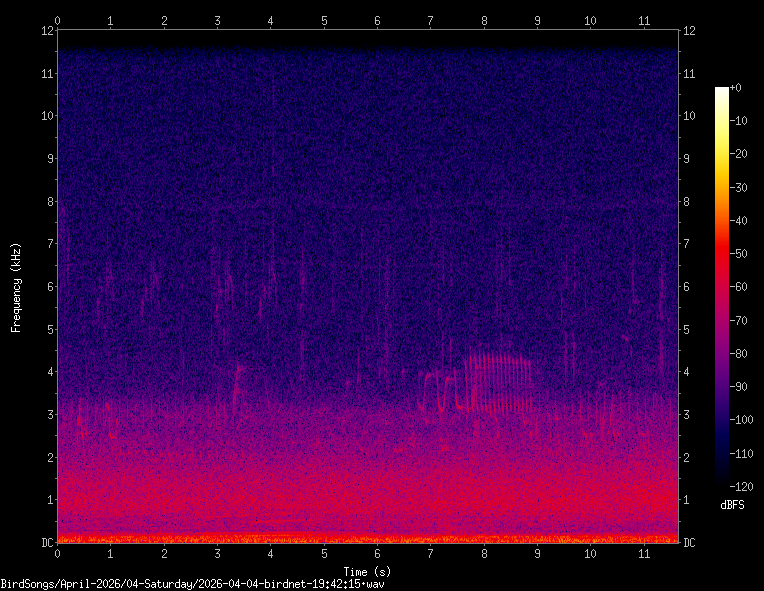The image size is (764, 591).
Task: Click the 8 kHz label on the left frequency axis
Action: [44, 201]
